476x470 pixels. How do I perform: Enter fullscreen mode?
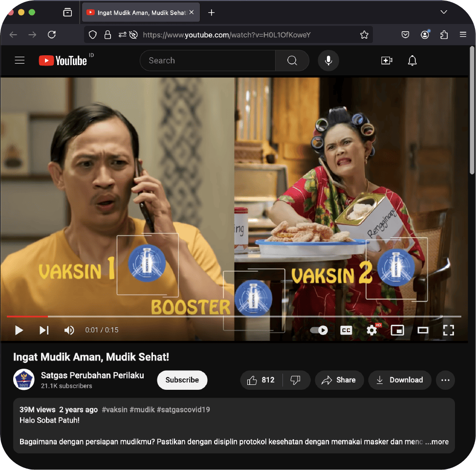pyautogui.click(x=448, y=330)
